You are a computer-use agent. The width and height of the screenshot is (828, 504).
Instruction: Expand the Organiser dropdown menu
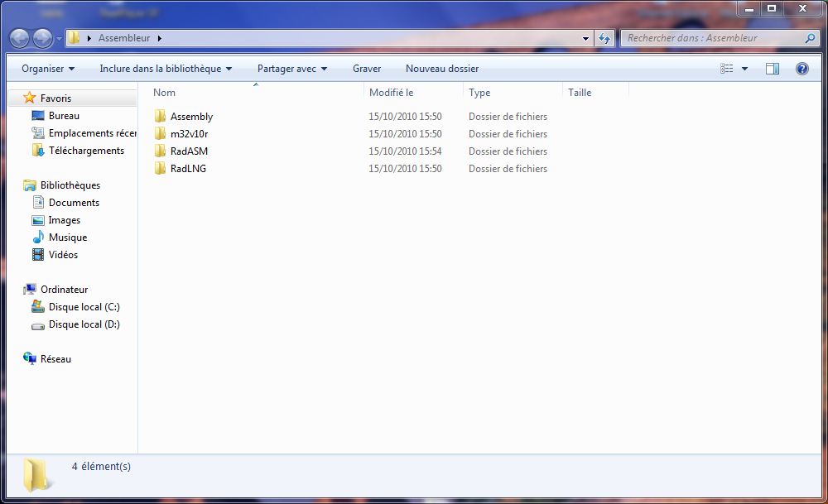coord(48,69)
